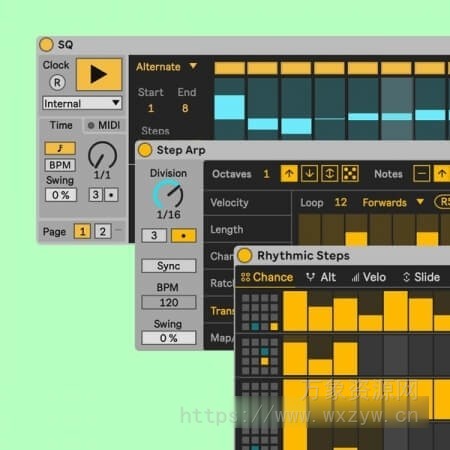Click the first SQ step pitch column
The height and width of the screenshot is (450, 450).
229,109
